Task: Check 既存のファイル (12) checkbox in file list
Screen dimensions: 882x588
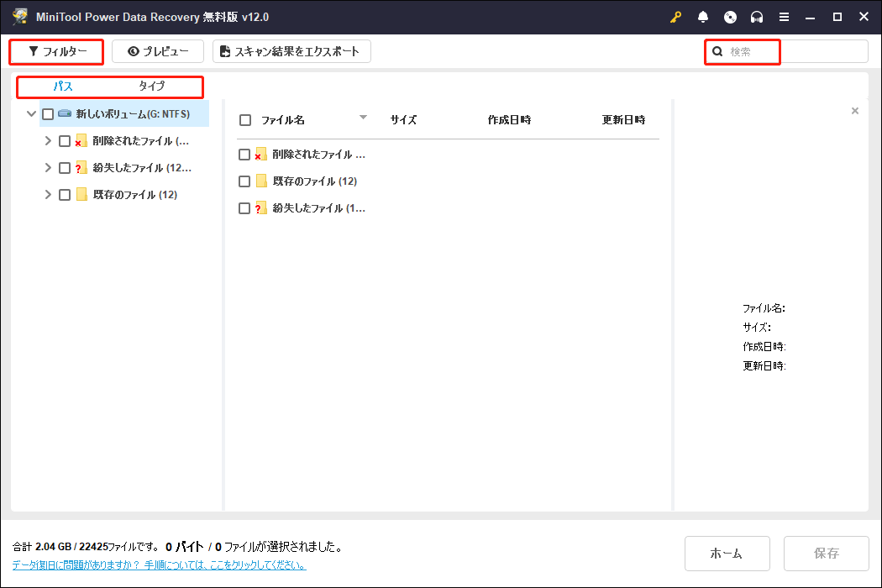Action: tap(244, 181)
